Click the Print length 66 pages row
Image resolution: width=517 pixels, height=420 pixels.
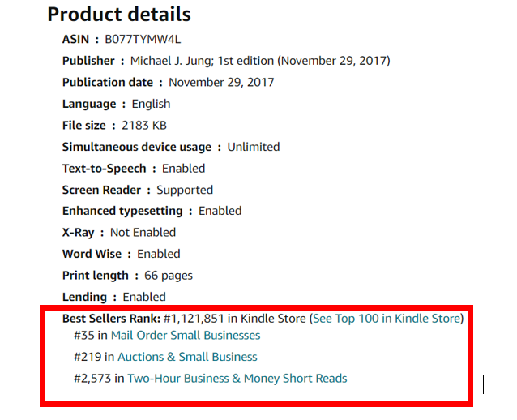tap(127, 276)
